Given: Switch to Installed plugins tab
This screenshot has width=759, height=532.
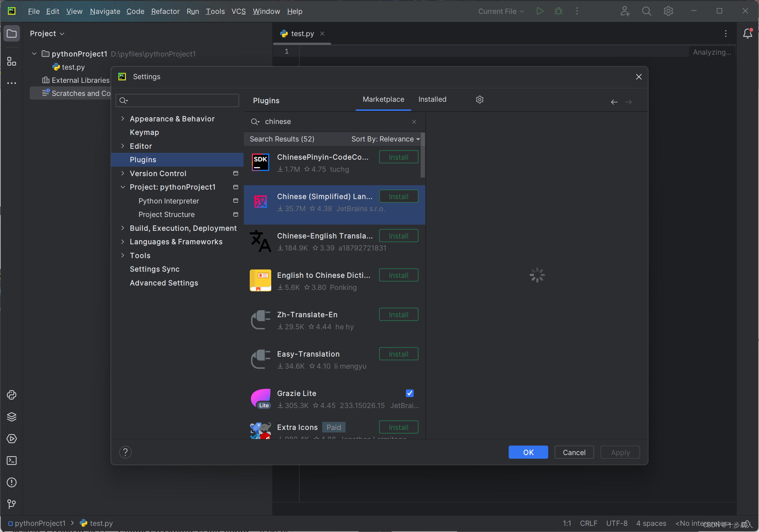Looking at the screenshot, I should pos(433,99).
